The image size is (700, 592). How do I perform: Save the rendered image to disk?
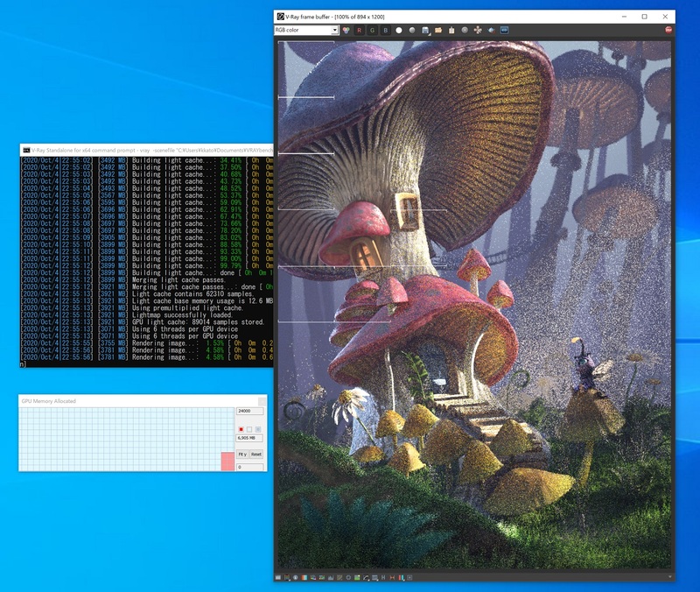tap(425, 30)
